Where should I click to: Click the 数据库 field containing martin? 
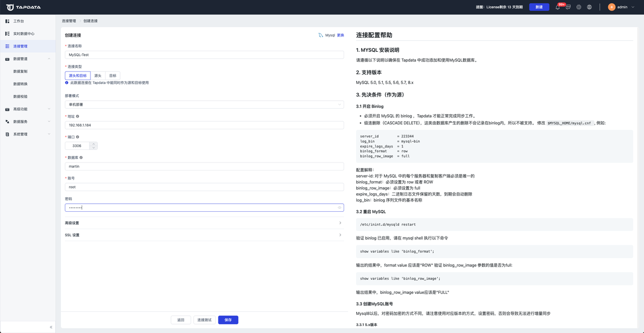[204, 166]
